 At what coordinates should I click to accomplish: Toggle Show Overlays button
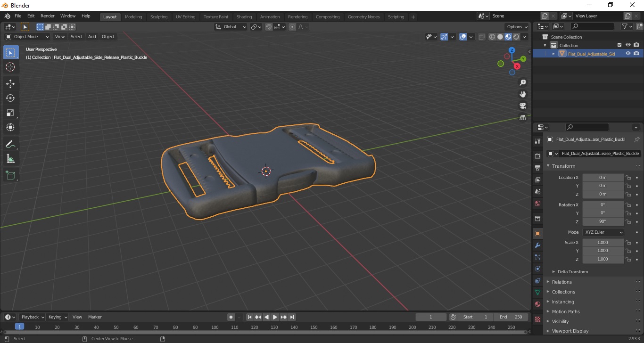click(463, 37)
